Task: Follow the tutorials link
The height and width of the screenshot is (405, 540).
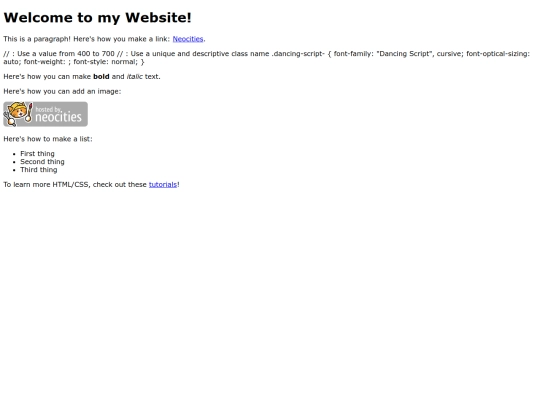Action: click(163, 185)
